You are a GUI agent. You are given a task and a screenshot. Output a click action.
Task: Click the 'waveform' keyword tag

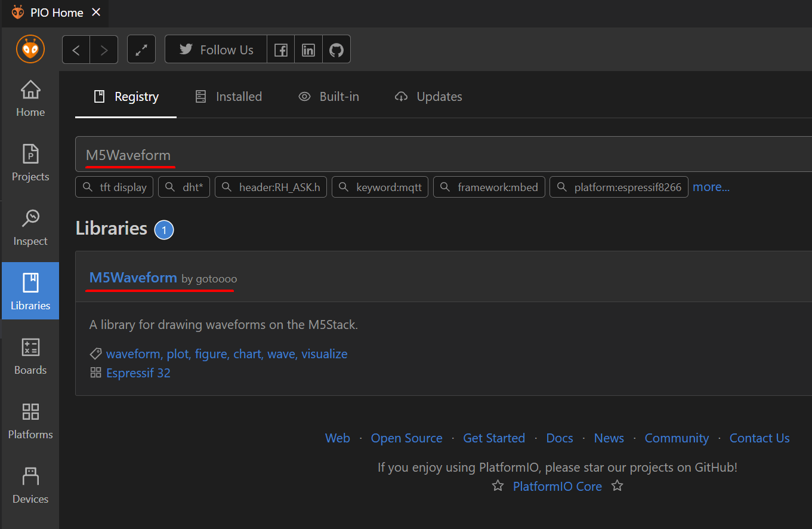(134, 354)
